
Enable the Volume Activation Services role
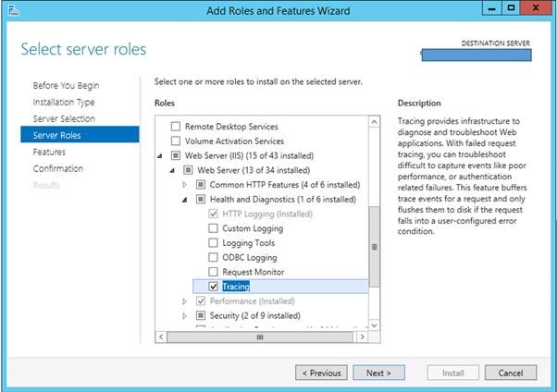[176, 141]
